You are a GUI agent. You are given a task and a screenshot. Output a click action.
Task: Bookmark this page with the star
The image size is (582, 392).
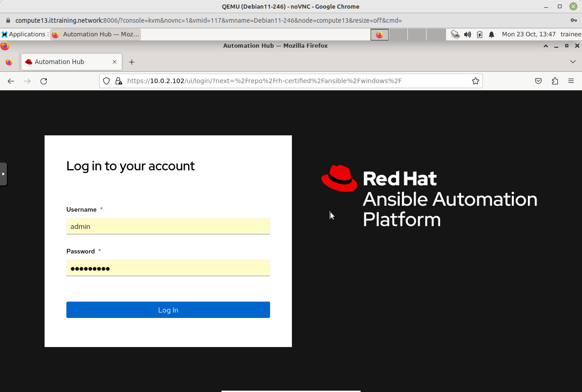click(476, 81)
